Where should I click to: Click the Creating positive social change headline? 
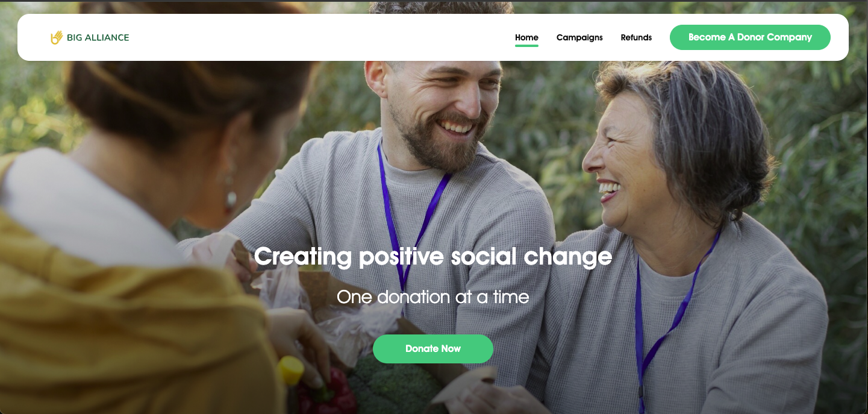click(433, 257)
